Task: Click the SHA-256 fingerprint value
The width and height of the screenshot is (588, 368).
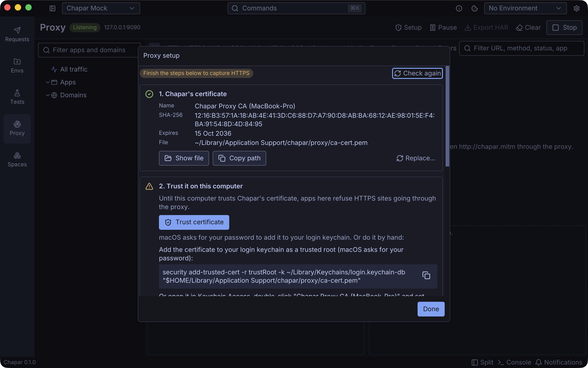Action: [x=315, y=120]
